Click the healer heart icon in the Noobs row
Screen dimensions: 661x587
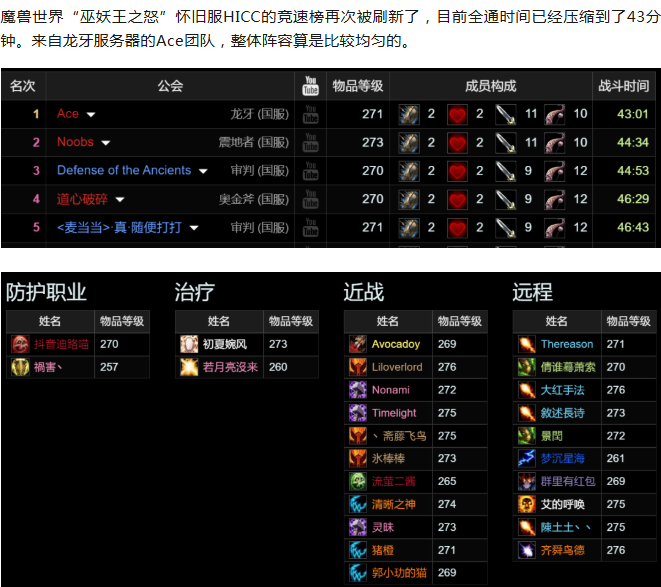pyautogui.click(x=457, y=142)
